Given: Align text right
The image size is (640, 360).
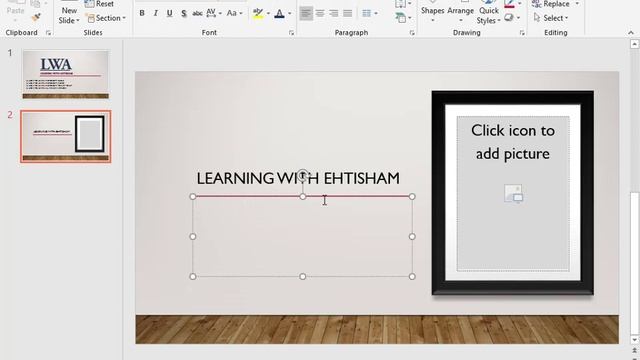Looking at the screenshot, I should coord(334,13).
